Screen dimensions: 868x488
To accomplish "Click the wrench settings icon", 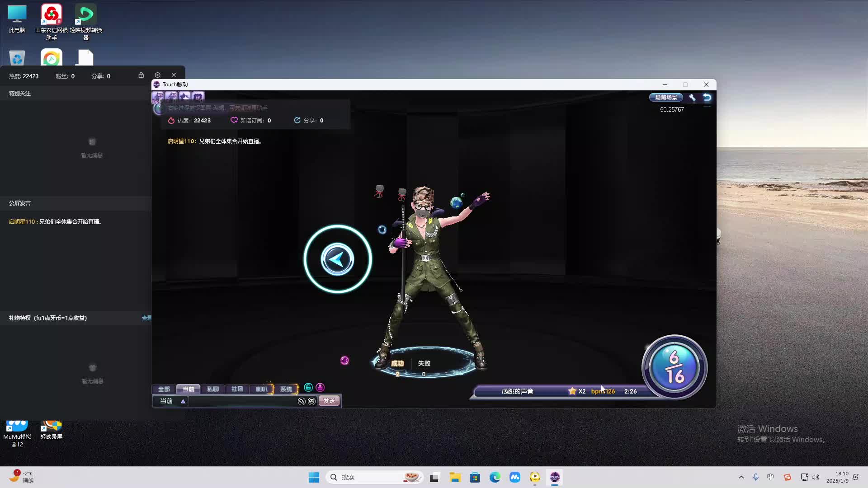I will (692, 98).
